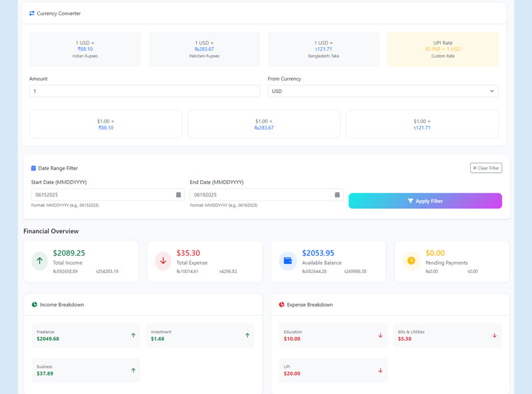Image resolution: width=532 pixels, height=394 pixels.
Task: Select the UPI Rate custom rate card
Action: coord(442,49)
